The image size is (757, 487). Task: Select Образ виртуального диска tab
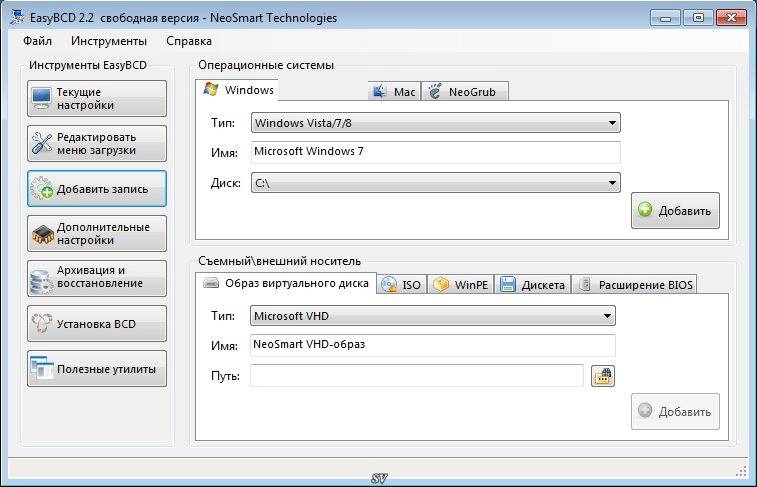[286, 283]
